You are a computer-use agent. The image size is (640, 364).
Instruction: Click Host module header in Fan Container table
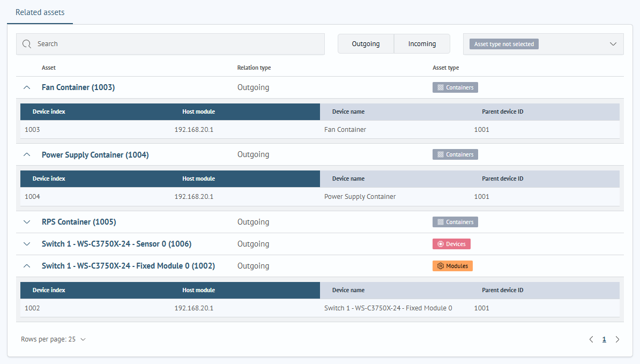tap(198, 112)
